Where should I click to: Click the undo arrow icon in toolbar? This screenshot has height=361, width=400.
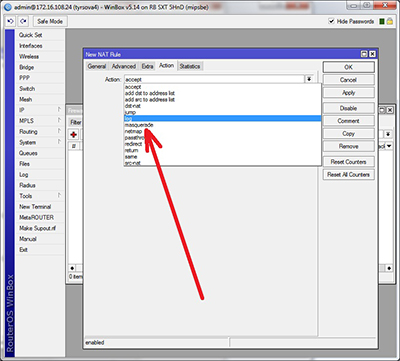pyautogui.click(x=11, y=21)
